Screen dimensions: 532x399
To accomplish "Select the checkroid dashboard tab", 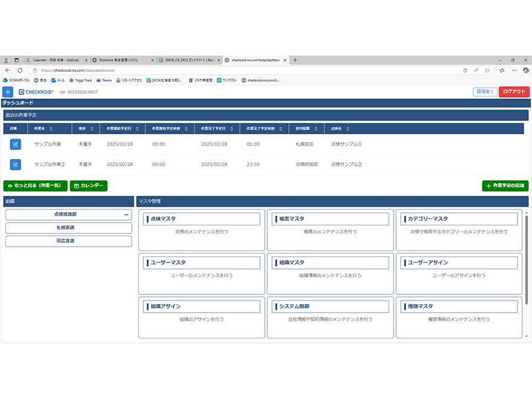I will coord(256,60).
